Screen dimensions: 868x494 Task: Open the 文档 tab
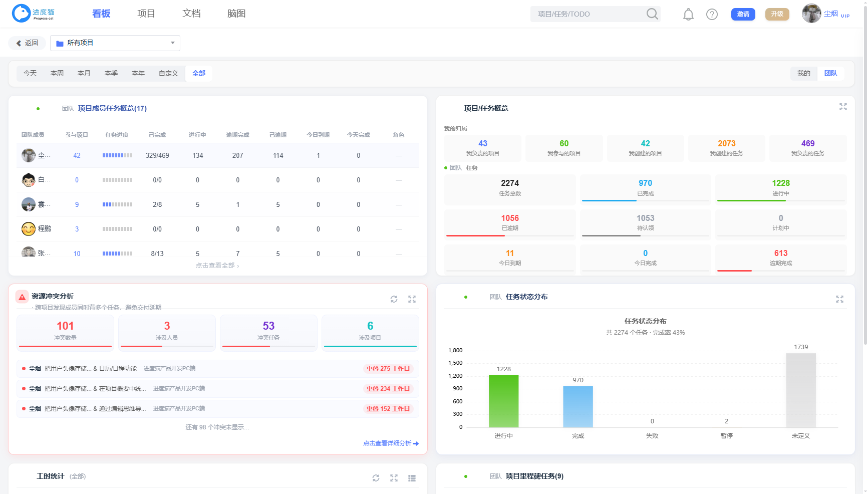click(x=191, y=14)
